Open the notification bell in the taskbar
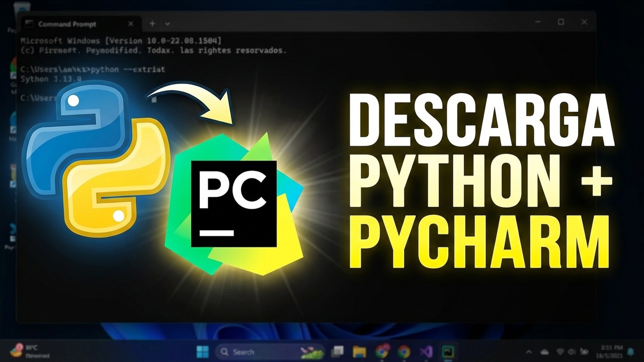This screenshot has height=362, width=644. pyautogui.click(x=630, y=351)
